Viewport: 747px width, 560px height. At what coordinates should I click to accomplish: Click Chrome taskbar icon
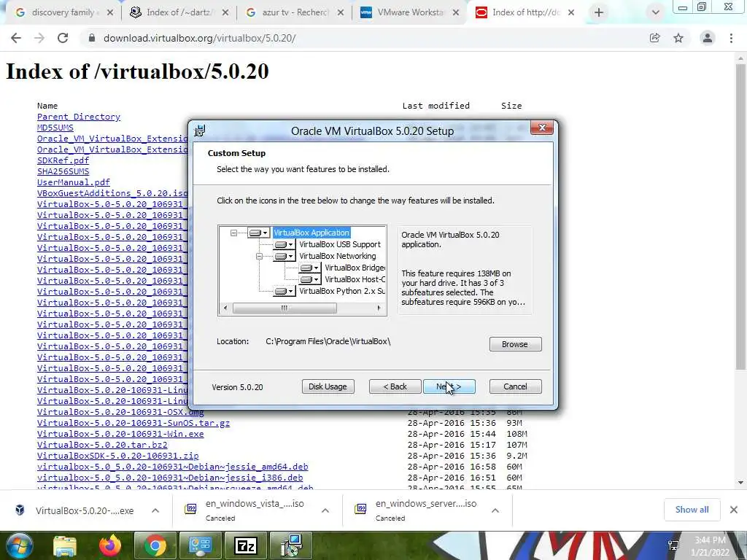pos(155,545)
